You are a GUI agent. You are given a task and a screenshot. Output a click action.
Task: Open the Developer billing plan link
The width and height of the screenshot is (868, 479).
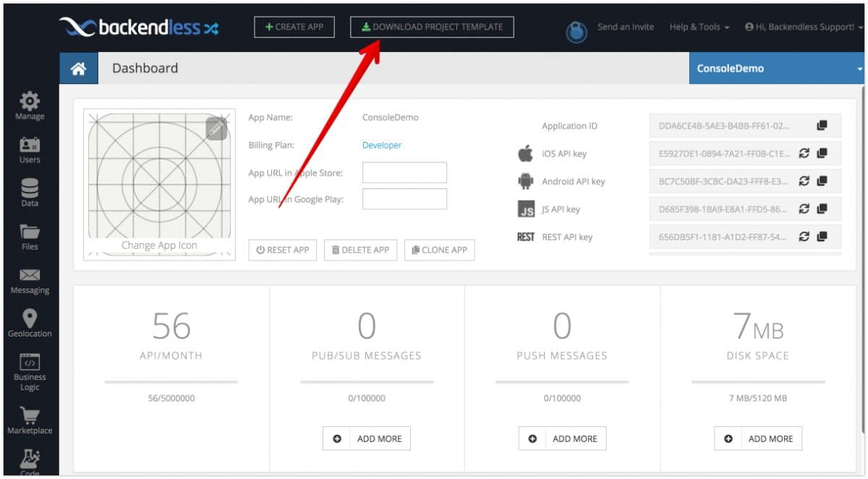[382, 145]
